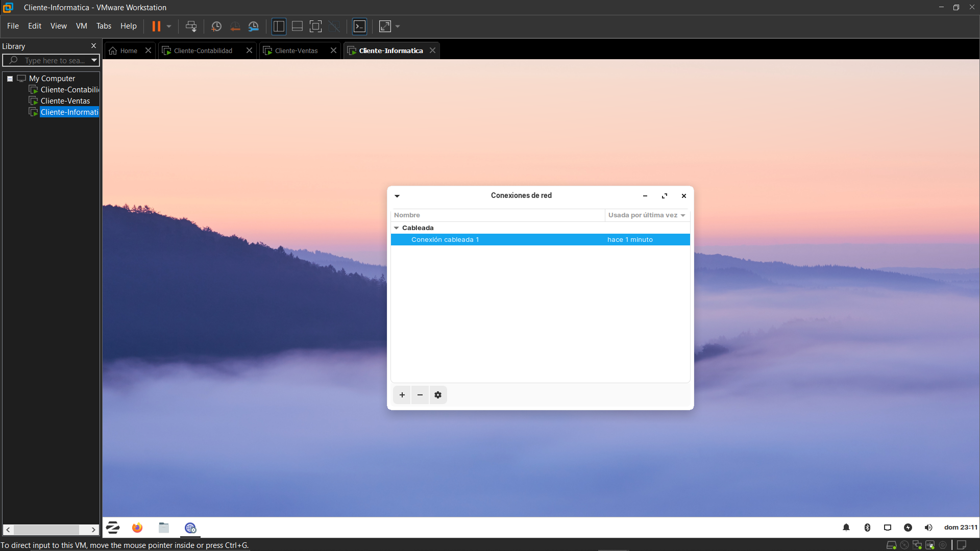Take a snapshot of this VM

coord(216,27)
